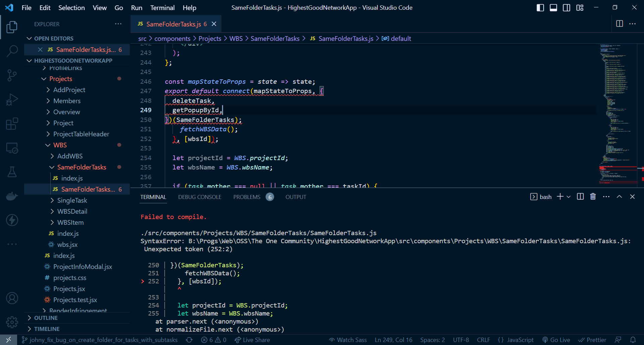644x345 pixels.
Task: Switch to the OUTPUT tab
Action: [296, 197]
